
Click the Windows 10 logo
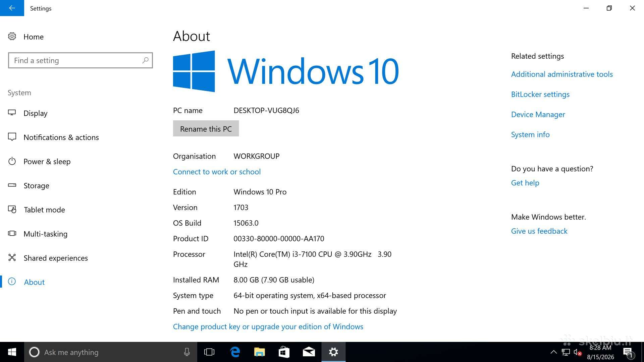[x=286, y=71]
